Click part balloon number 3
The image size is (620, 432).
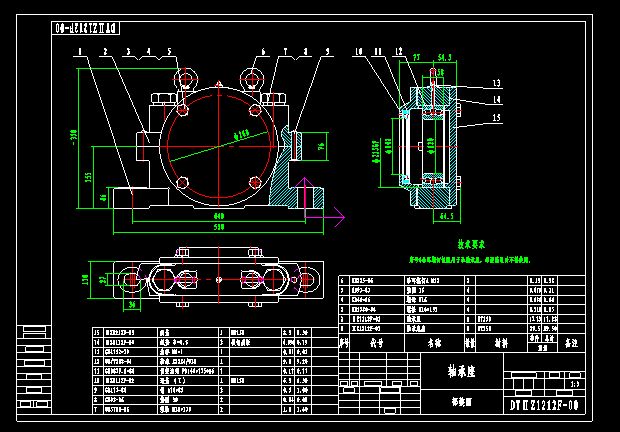coord(129,52)
